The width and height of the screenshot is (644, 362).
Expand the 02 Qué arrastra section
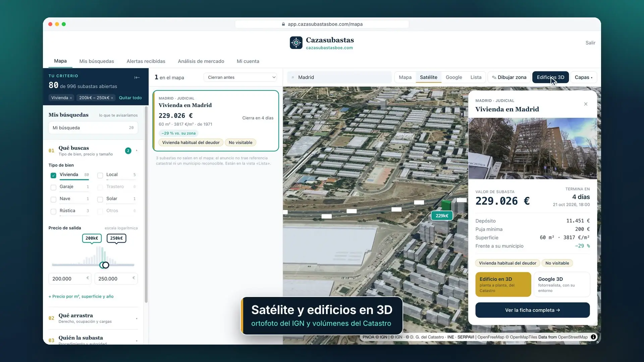coord(137,318)
